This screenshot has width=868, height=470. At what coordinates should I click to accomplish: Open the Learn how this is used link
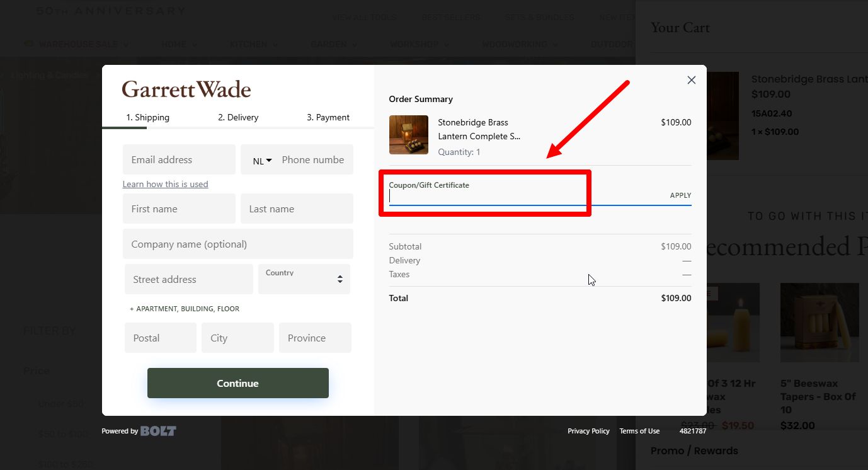[x=165, y=184]
